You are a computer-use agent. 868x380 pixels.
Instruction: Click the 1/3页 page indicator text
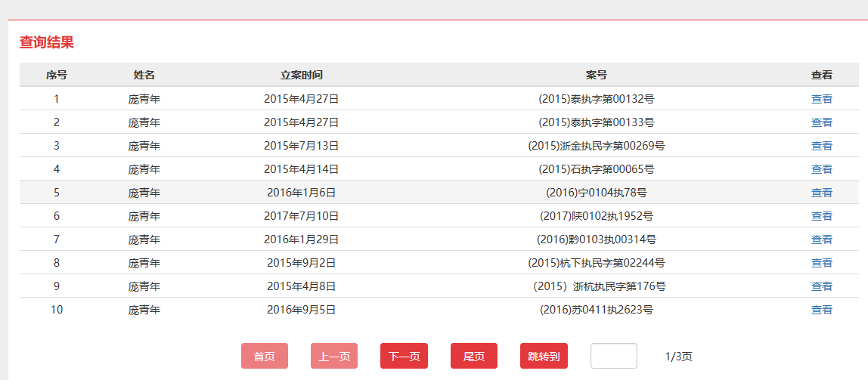tap(678, 357)
